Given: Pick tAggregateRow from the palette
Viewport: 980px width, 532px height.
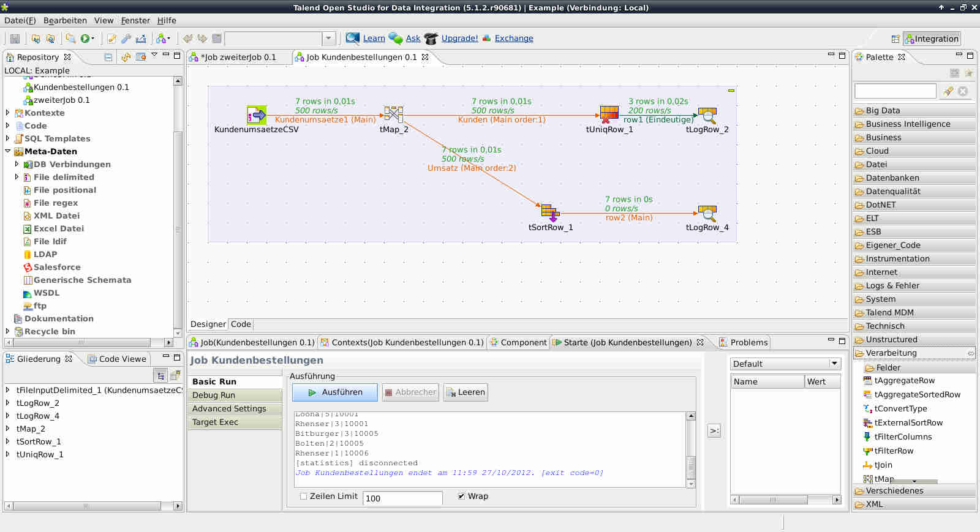Looking at the screenshot, I should click(x=904, y=381).
